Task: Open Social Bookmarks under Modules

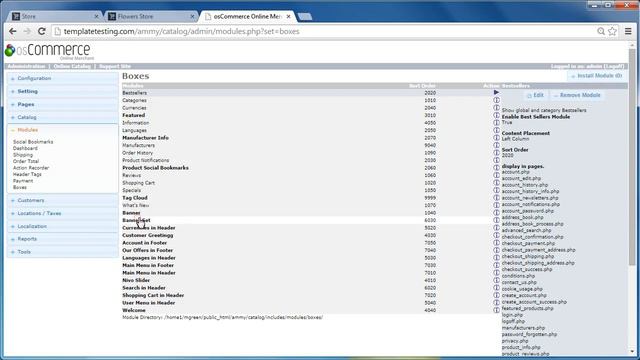Action: tap(33, 142)
